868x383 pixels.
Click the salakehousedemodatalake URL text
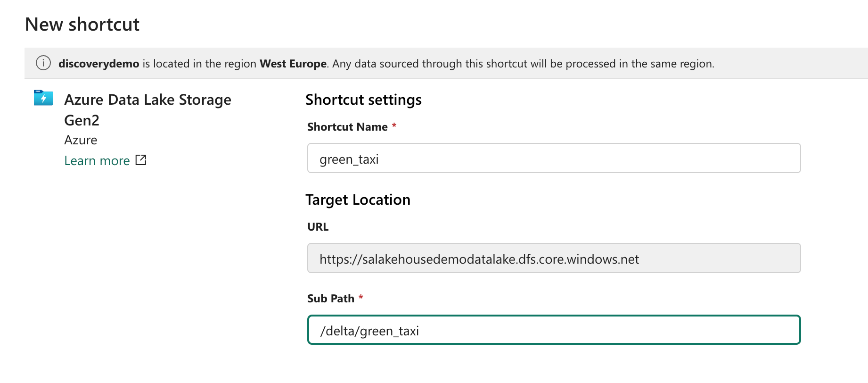tap(479, 258)
